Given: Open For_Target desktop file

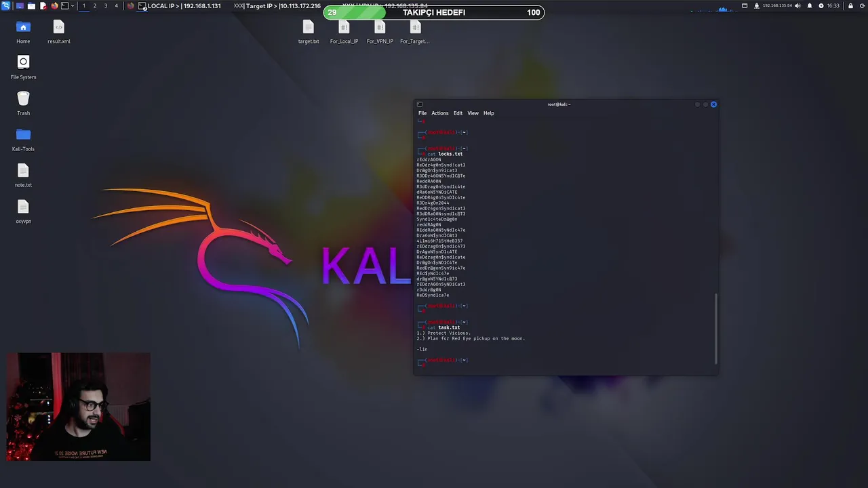Looking at the screenshot, I should tap(415, 31).
